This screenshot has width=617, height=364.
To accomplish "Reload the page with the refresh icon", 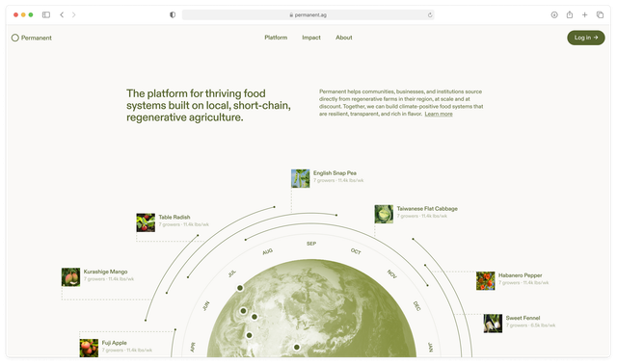I will 430,15.
